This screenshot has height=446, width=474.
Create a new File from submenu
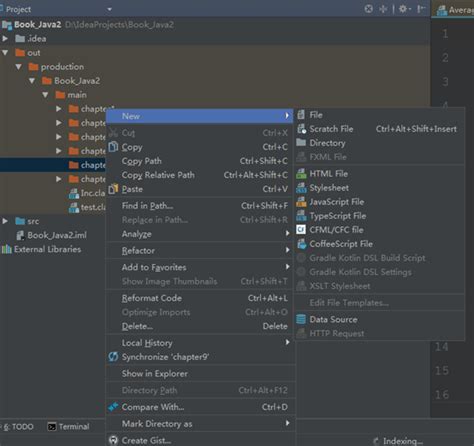click(x=380, y=115)
